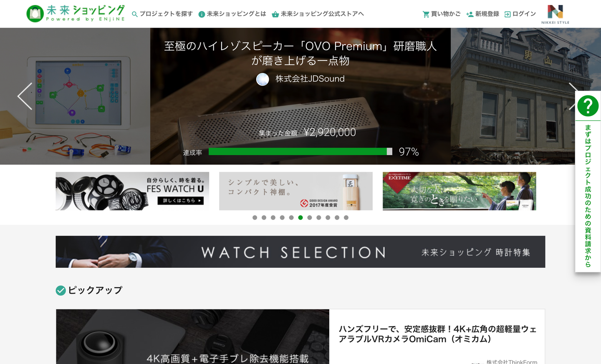Screen dimensions: 601x364
Task: Click the 達成率 label
Action: [192, 153]
